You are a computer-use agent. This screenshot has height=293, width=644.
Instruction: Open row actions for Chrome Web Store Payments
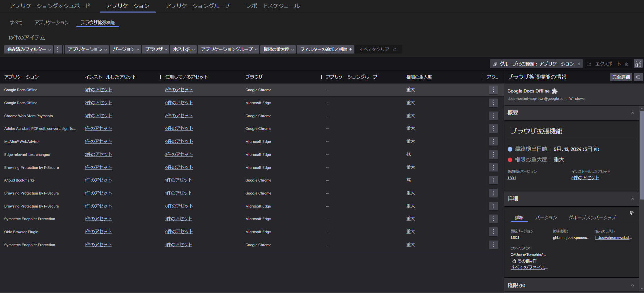(493, 116)
